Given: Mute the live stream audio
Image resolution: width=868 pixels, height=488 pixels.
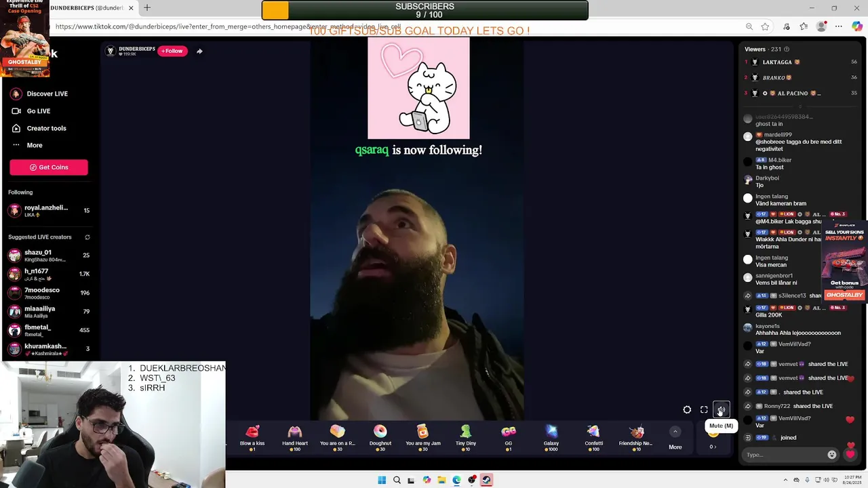Looking at the screenshot, I should (721, 409).
